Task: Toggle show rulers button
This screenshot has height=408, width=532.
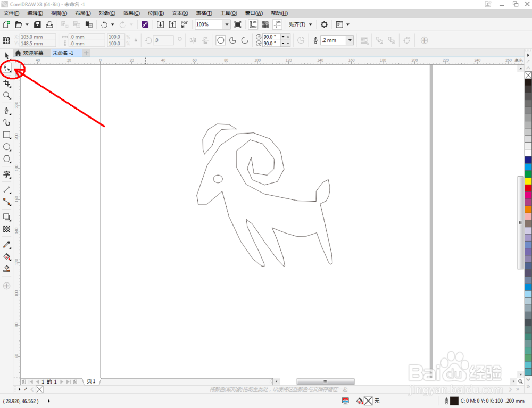Action: (253, 24)
